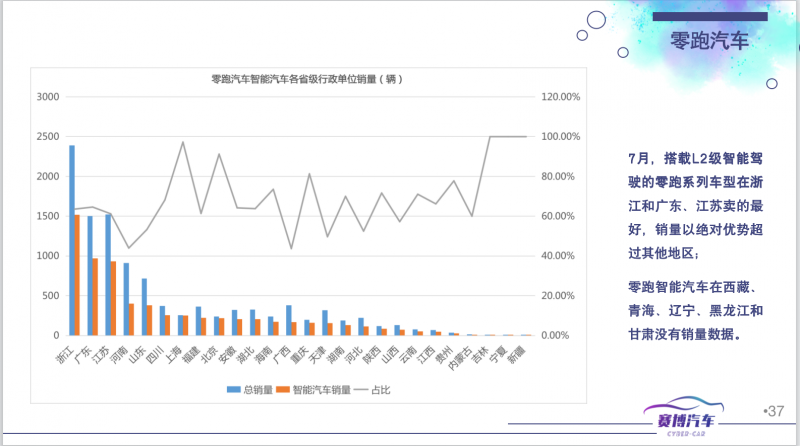Click the 广东 category label
The height and width of the screenshot is (446, 800).
83,354
